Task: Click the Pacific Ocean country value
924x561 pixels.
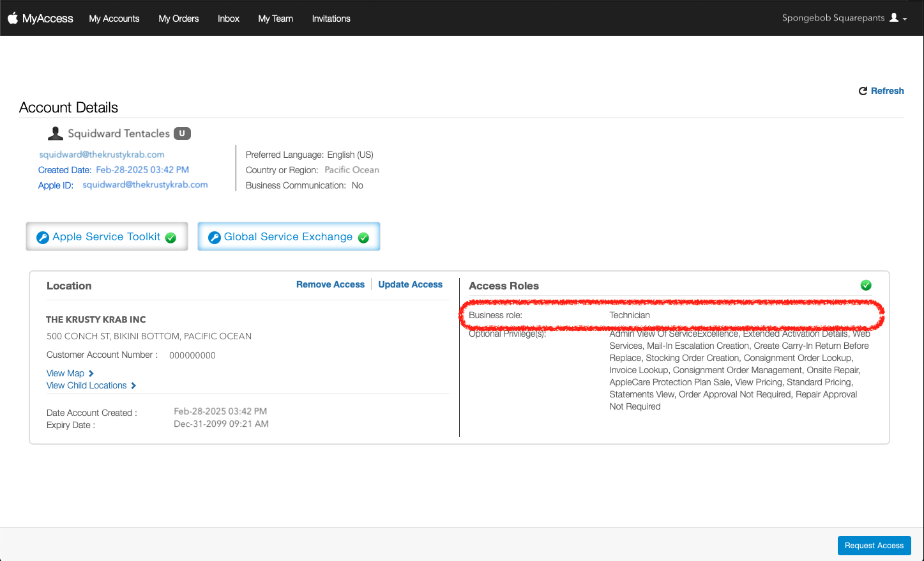Action: click(x=352, y=170)
